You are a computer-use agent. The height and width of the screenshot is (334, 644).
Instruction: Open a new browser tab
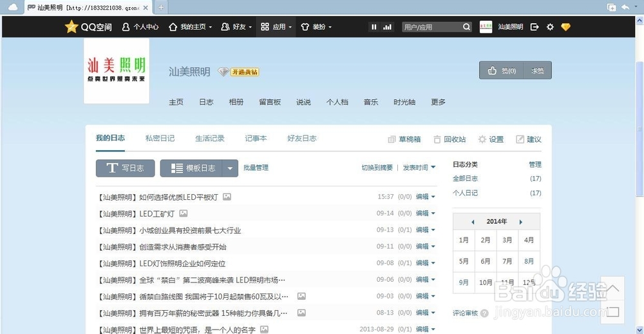click(x=161, y=7)
